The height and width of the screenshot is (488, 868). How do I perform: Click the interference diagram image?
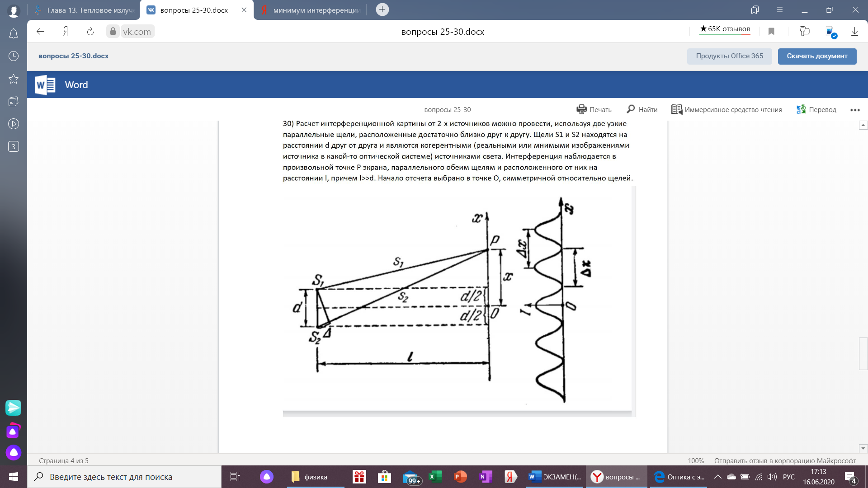point(459,301)
